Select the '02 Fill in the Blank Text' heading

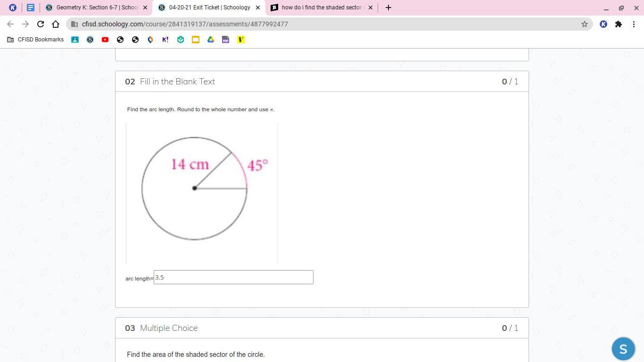[170, 82]
